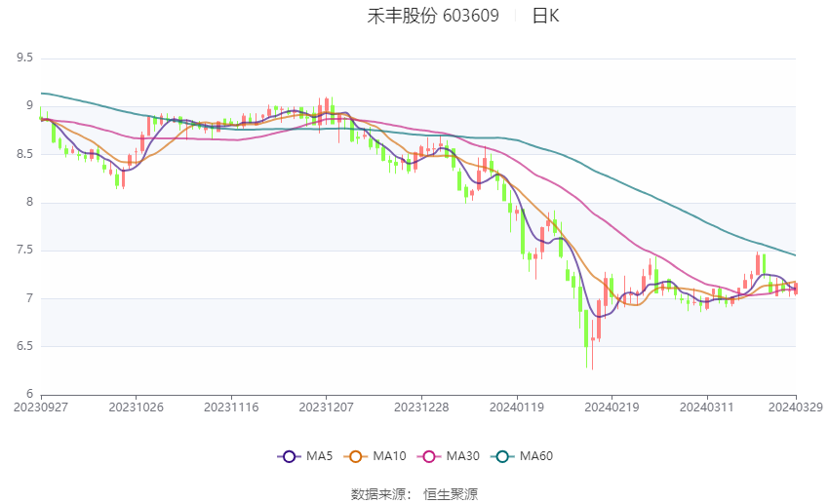Hide the MA30 series via legend label
829x504 pixels.
pyautogui.click(x=462, y=456)
